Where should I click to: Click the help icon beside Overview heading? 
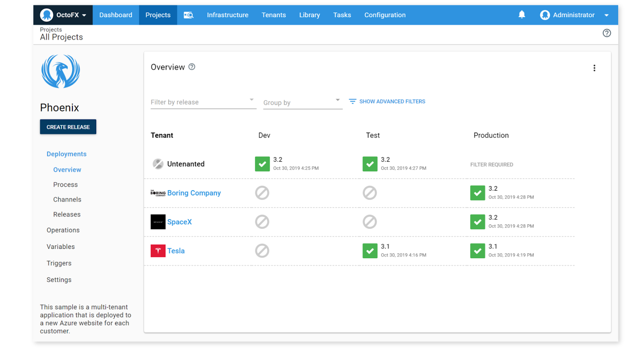point(192,67)
